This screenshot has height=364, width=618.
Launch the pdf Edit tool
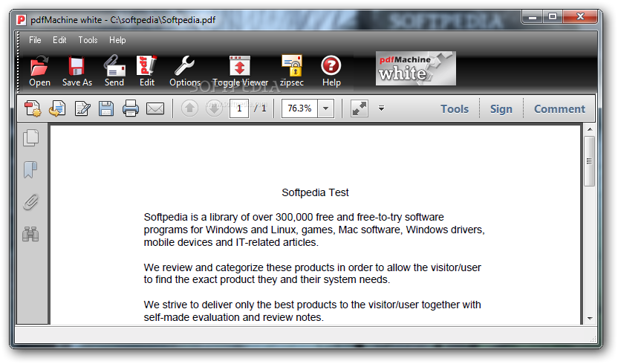pos(146,66)
